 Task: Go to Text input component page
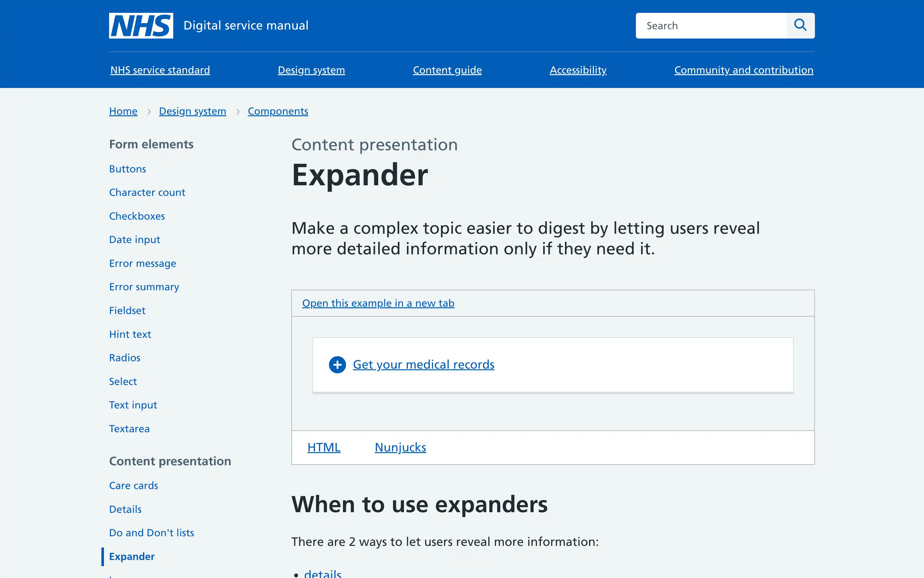click(x=133, y=405)
